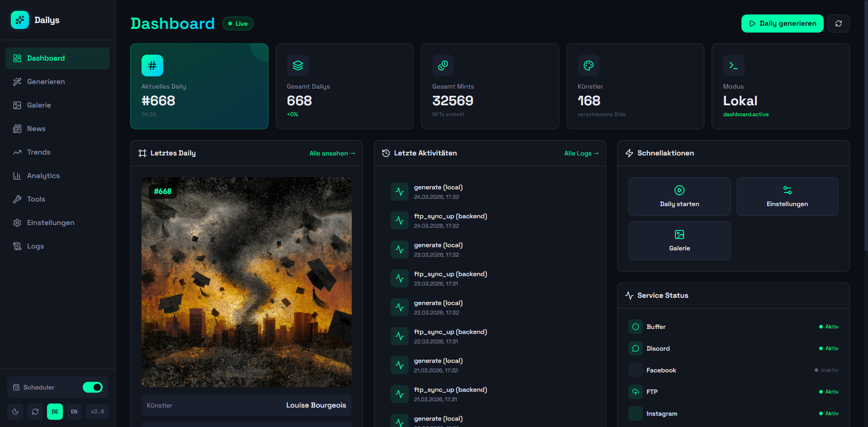Image resolution: width=868 pixels, height=427 pixels.
Task: Open the Analytics page from sidebar
Action: [x=43, y=176]
